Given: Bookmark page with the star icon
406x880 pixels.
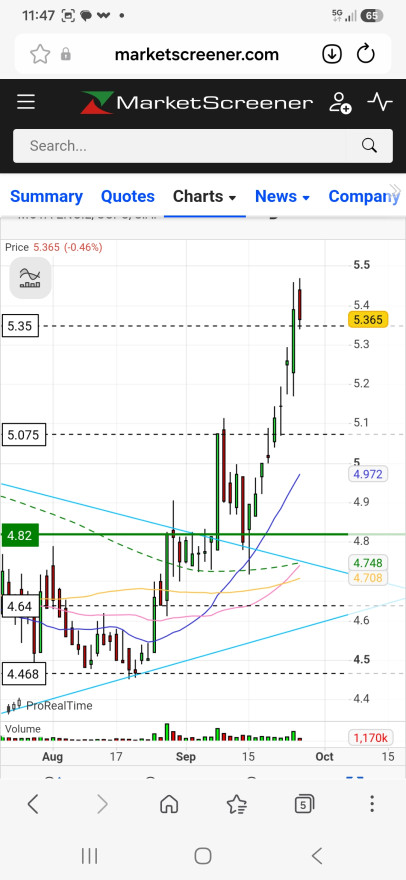Looking at the screenshot, I should click(40, 54).
